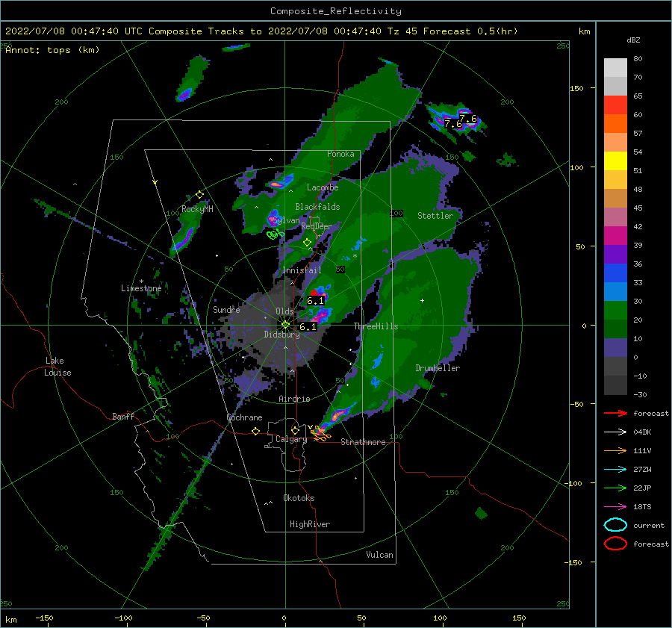The height and width of the screenshot is (628, 672).
Task: Select the white 04DK arrow icon
Action: pyautogui.click(x=615, y=432)
